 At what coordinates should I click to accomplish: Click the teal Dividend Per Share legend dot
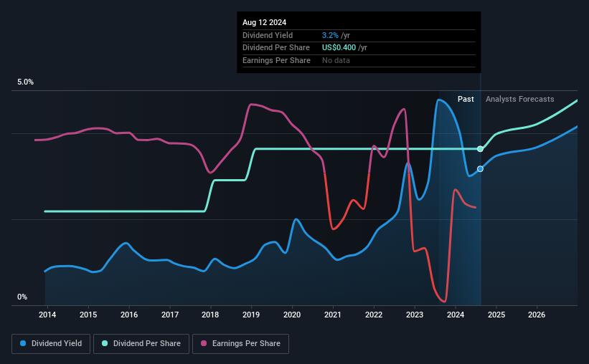[105, 343]
